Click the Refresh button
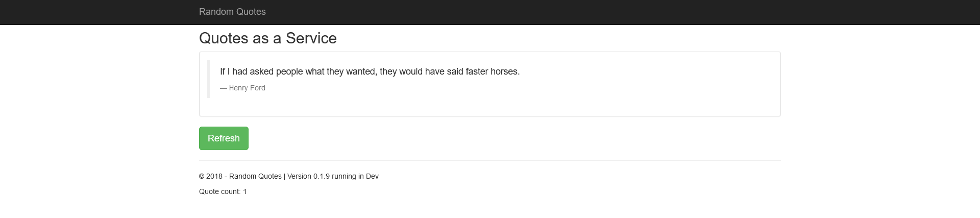 pos(224,138)
